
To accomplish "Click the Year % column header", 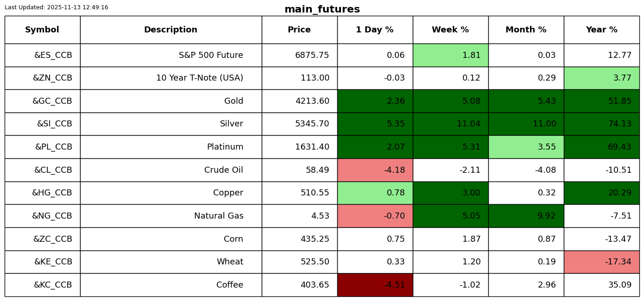I will (601, 30).
